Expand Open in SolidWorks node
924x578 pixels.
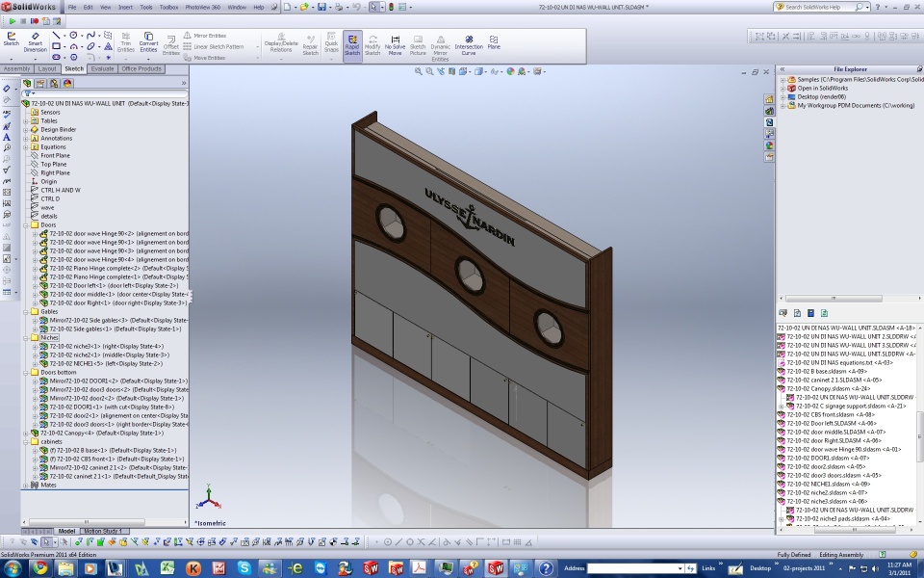pos(783,89)
